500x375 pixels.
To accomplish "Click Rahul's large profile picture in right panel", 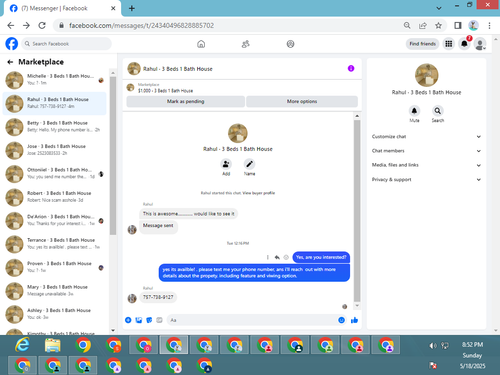I will (426, 75).
